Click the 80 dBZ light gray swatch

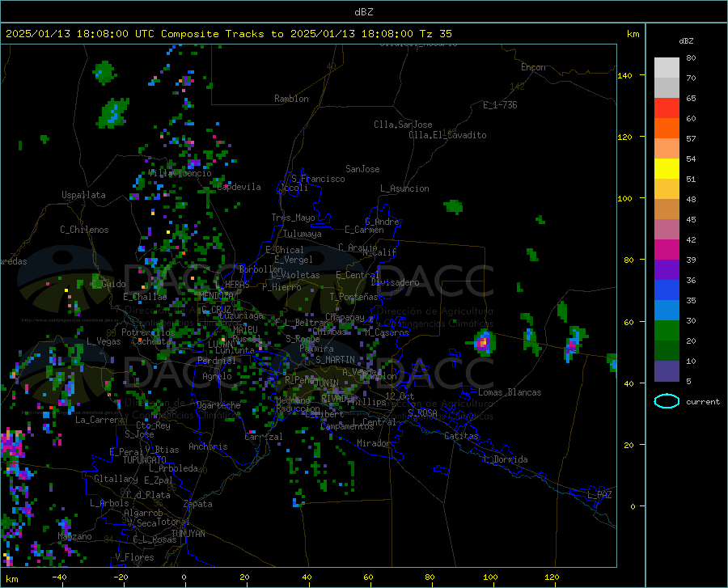[667, 67]
